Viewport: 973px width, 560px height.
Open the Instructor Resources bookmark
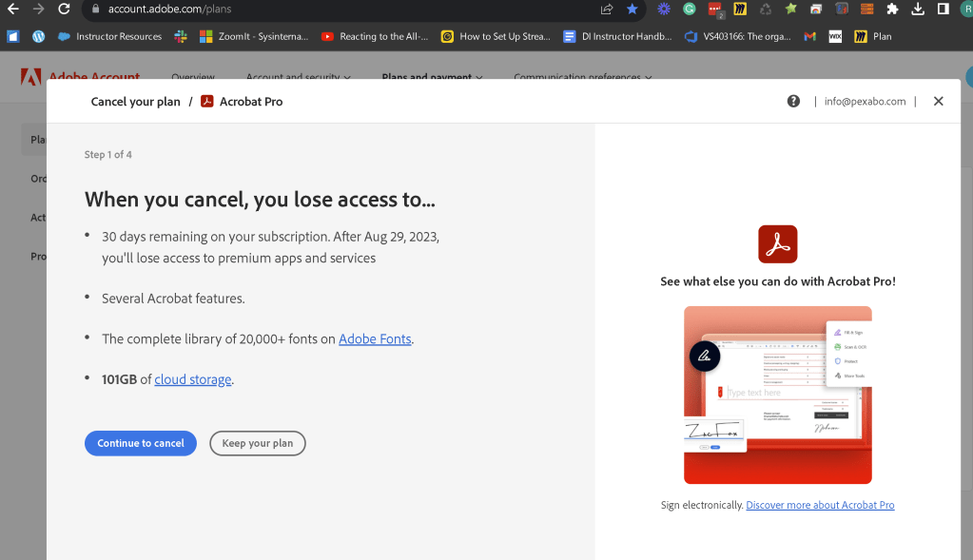[x=109, y=36]
